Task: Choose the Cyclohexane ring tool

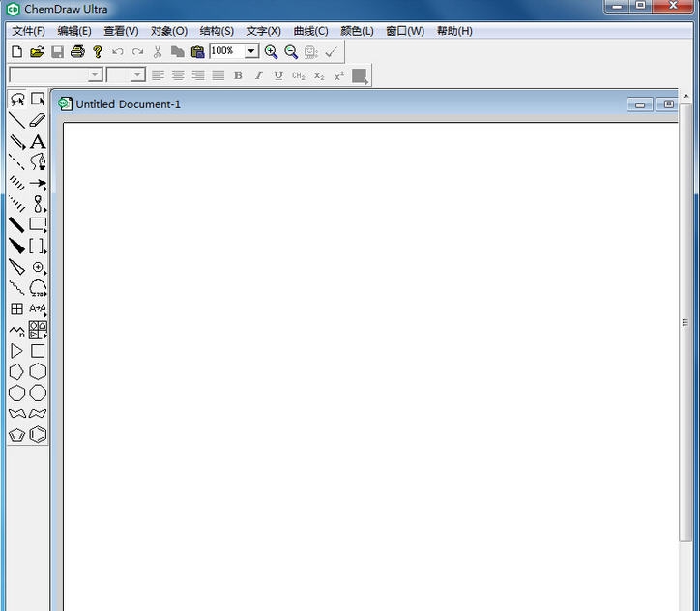Action: point(38,372)
